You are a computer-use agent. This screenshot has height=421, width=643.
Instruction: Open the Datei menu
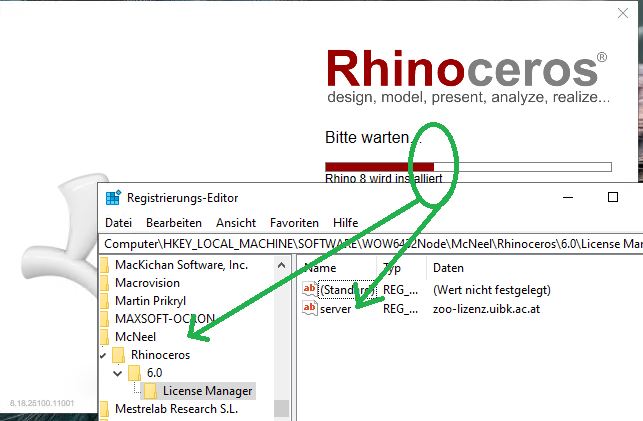coord(119,223)
